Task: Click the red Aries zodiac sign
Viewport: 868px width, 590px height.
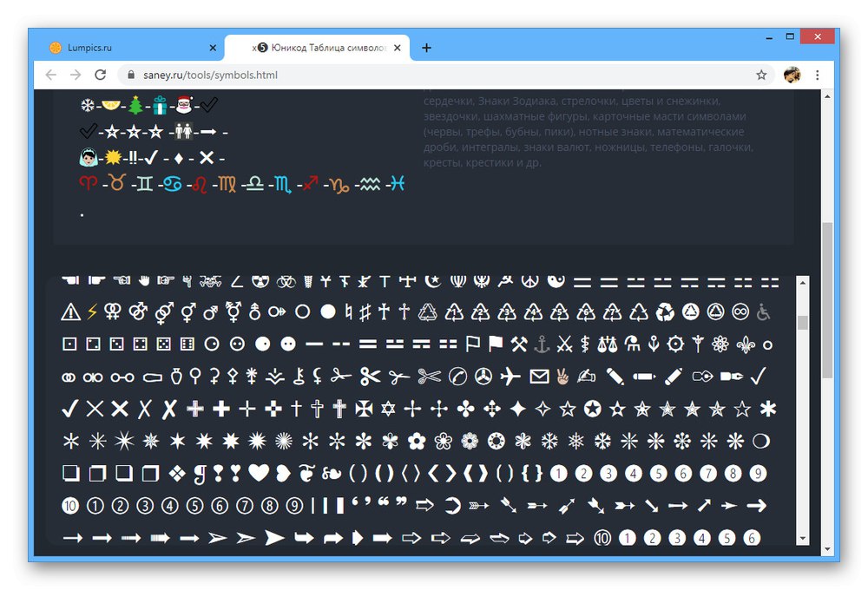Action: pos(88,183)
